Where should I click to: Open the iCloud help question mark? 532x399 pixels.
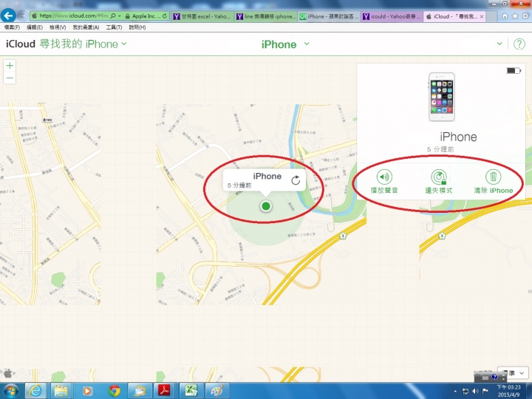pos(519,44)
